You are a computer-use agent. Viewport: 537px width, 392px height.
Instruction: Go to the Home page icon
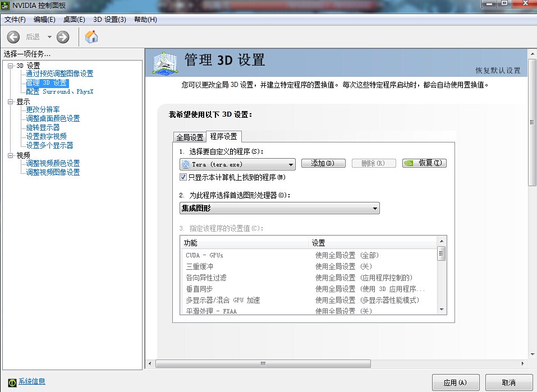coord(91,36)
